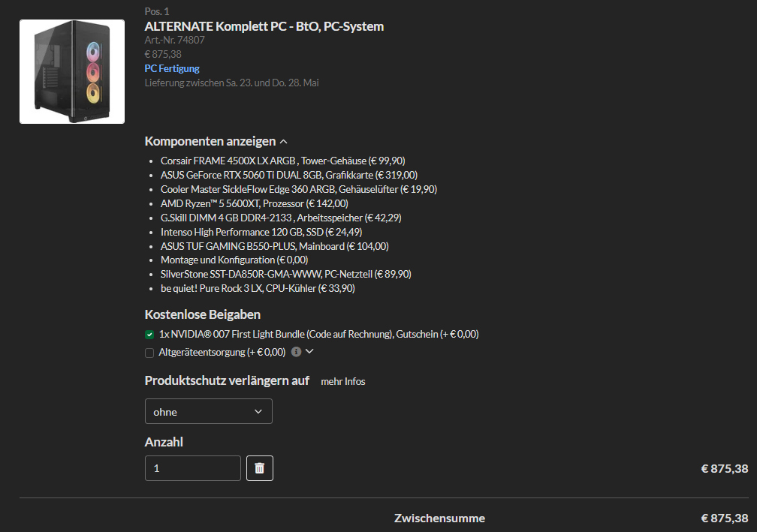Click the ASUS GeForce RTX 5060 Ti entry
This screenshot has width=757, height=532.
click(x=289, y=175)
